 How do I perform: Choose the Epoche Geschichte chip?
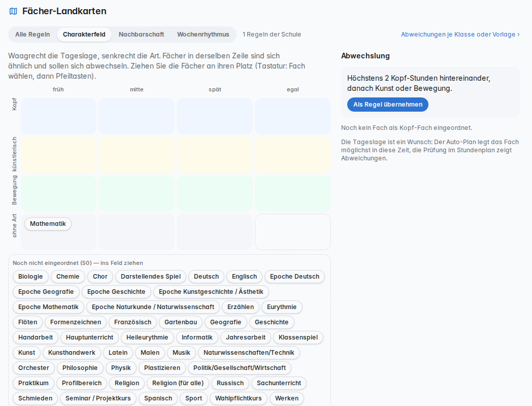tap(116, 292)
